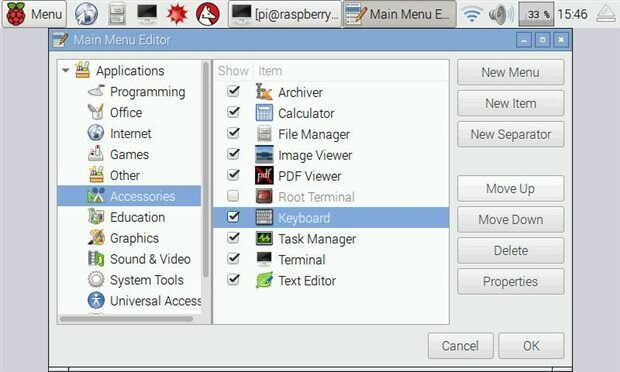Select the Applications folder icon in tree
Screen dimensions: 620x372
pyautogui.click(x=83, y=70)
